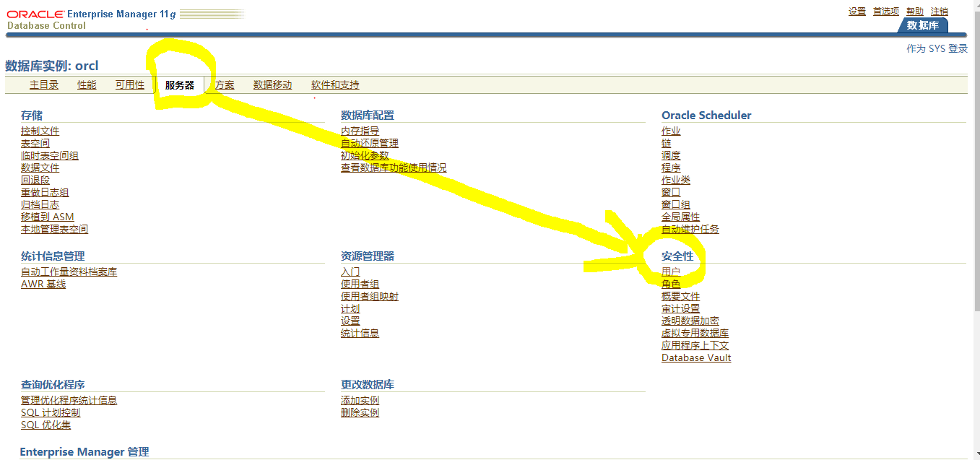Switch to the 性能 tab
This screenshot has height=460, width=980.
[x=87, y=84]
